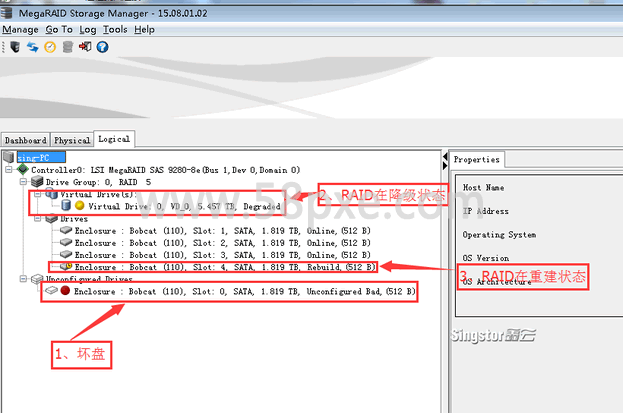Switch to the Physical tab
The width and height of the screenshot is (623, 413).
tap(72, 140)
